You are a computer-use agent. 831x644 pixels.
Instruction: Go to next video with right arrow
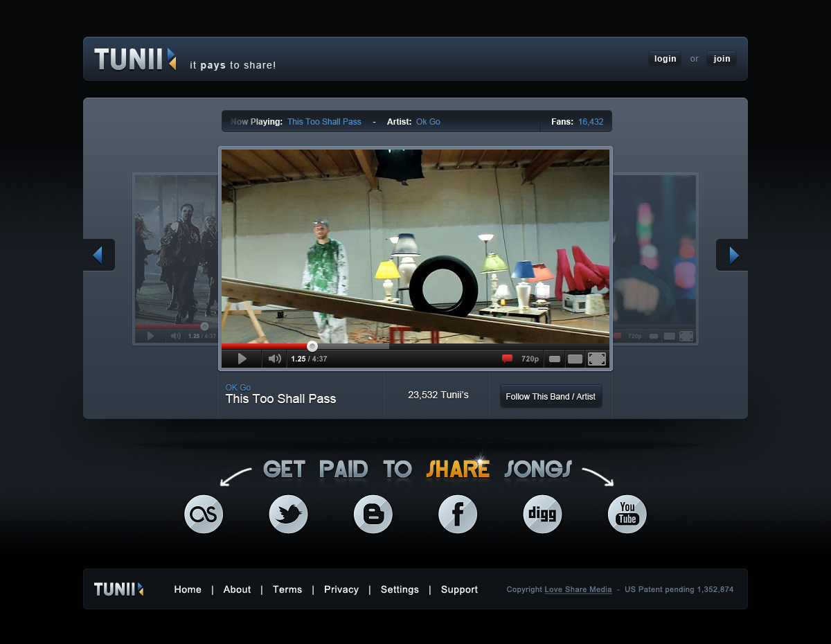point(732,255)
